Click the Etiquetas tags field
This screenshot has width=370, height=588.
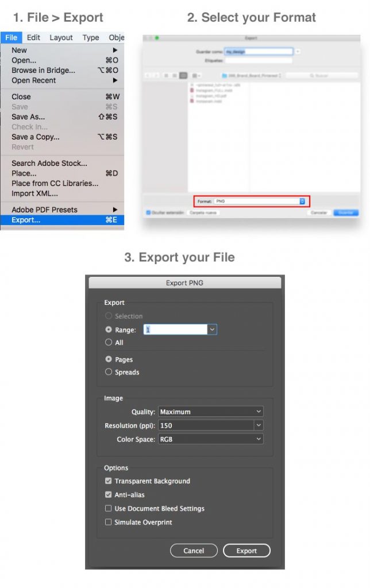(259, 60)
